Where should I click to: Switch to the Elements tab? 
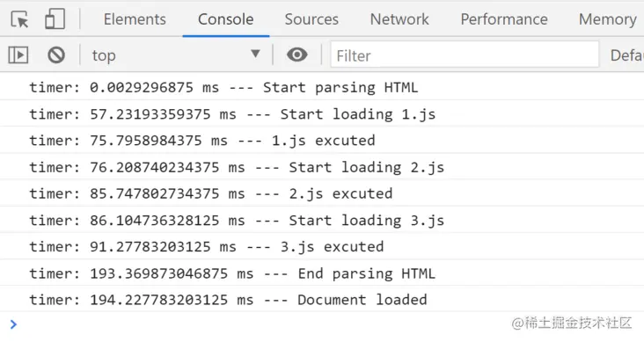(135, 19)
